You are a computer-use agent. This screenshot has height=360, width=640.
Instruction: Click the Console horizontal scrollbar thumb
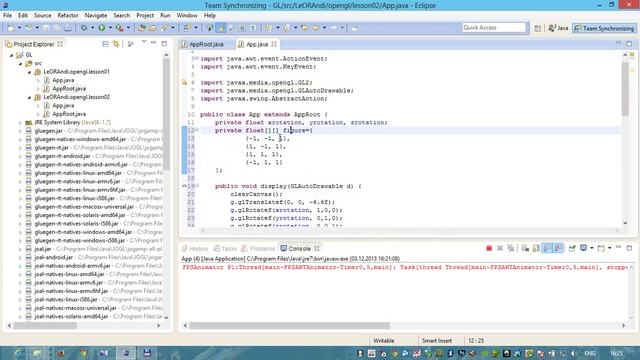pos(289,326)
